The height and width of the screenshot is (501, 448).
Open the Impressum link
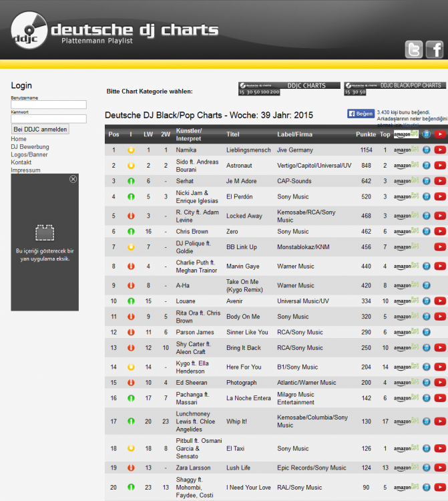click(25, 170)
